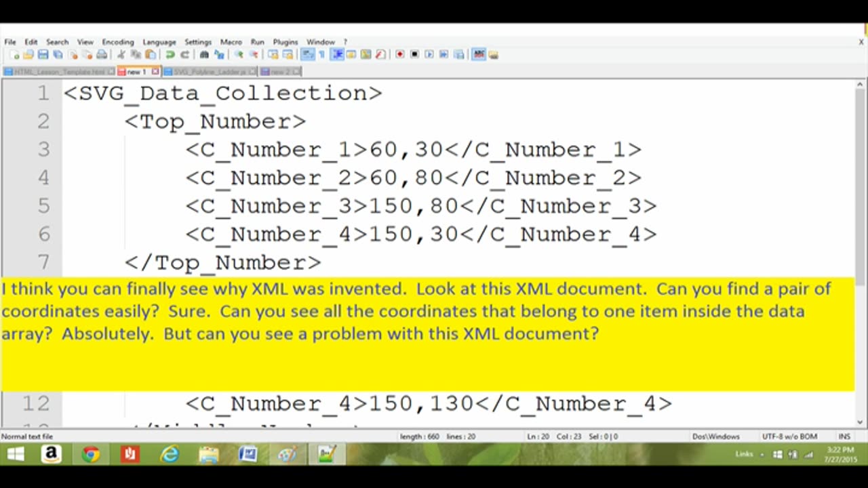Click the Dos\Windows line-ending in the status bar
This screenshot has height=488, width=868.
[716, 436]
